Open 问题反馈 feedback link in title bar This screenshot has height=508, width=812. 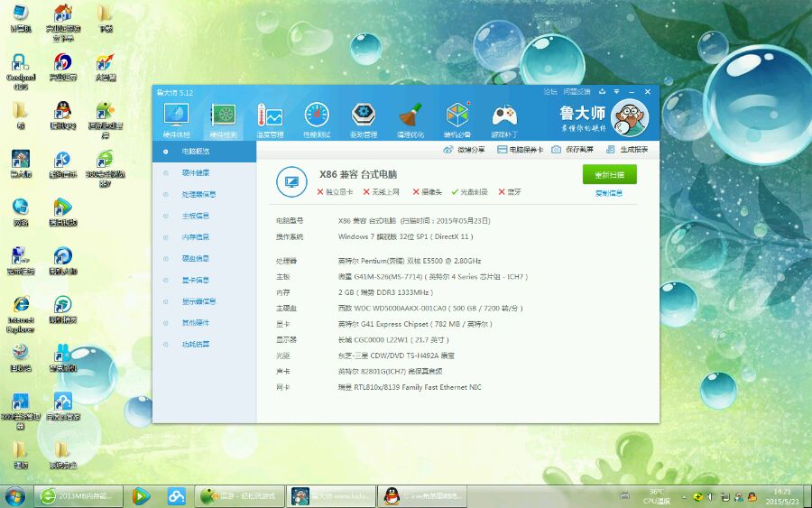click(577, 92)
